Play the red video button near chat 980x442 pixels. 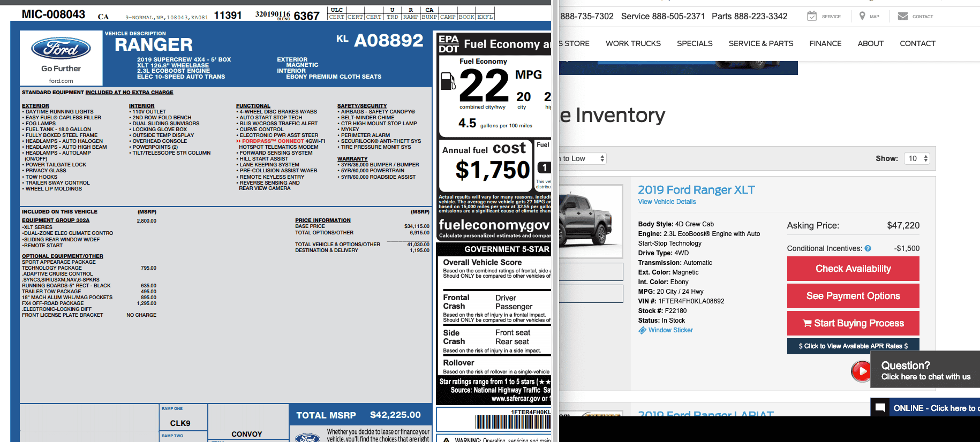(x=861, y=371)
